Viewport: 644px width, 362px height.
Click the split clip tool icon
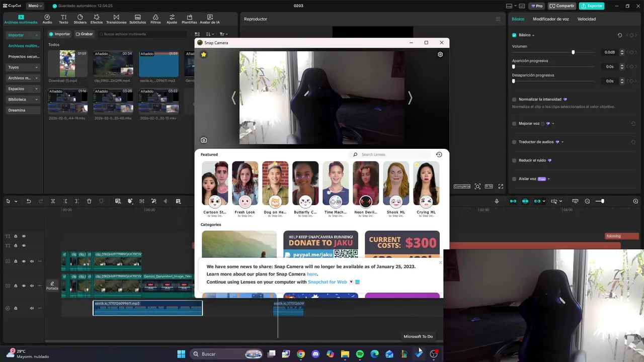click(x=53, y=201)
